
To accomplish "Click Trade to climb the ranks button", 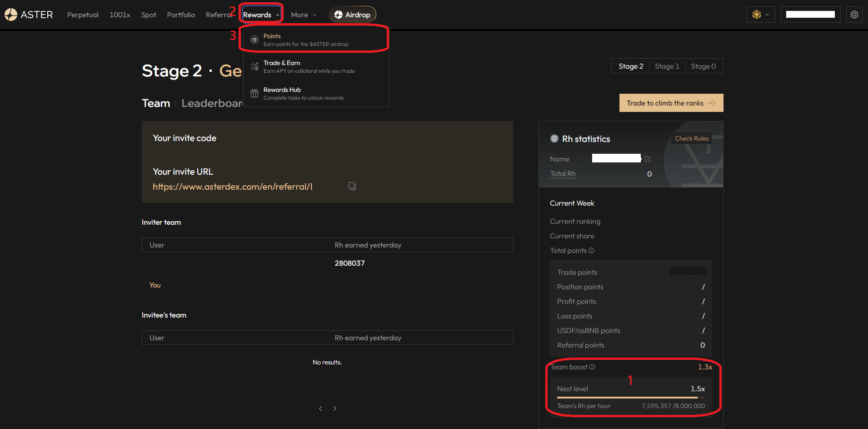I will pos(671,103).
